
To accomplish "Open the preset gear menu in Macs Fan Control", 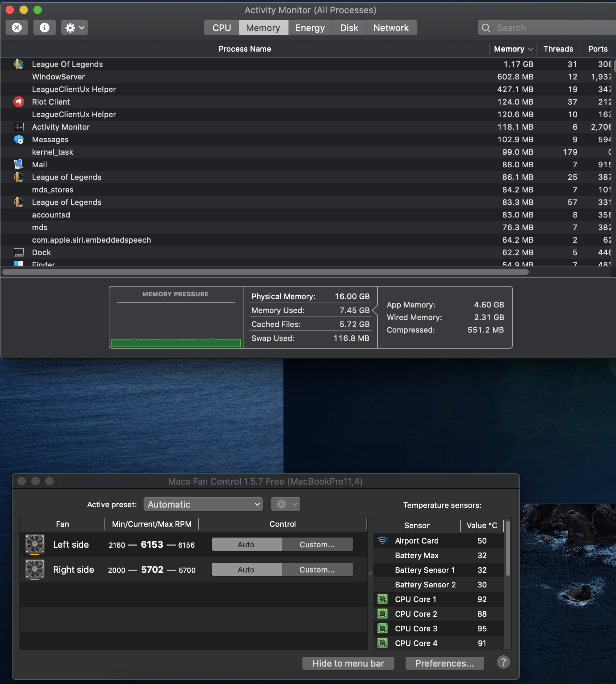I will click(x=286, y=504).
